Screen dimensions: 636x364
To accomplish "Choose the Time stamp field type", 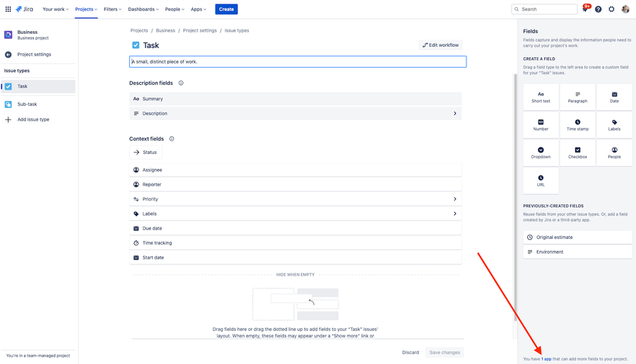I will click(577, 125).
